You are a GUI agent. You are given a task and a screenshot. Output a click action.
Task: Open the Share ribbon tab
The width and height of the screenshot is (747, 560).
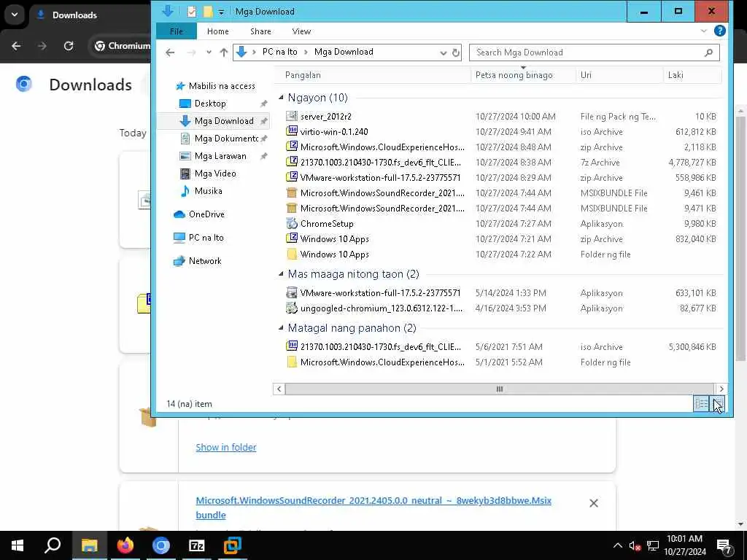click(260, 31)
